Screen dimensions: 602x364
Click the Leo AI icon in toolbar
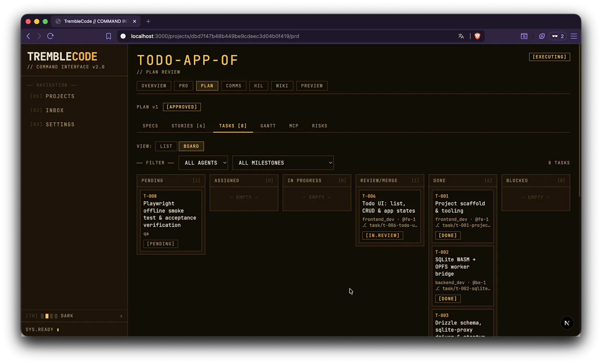coord(542,36)
